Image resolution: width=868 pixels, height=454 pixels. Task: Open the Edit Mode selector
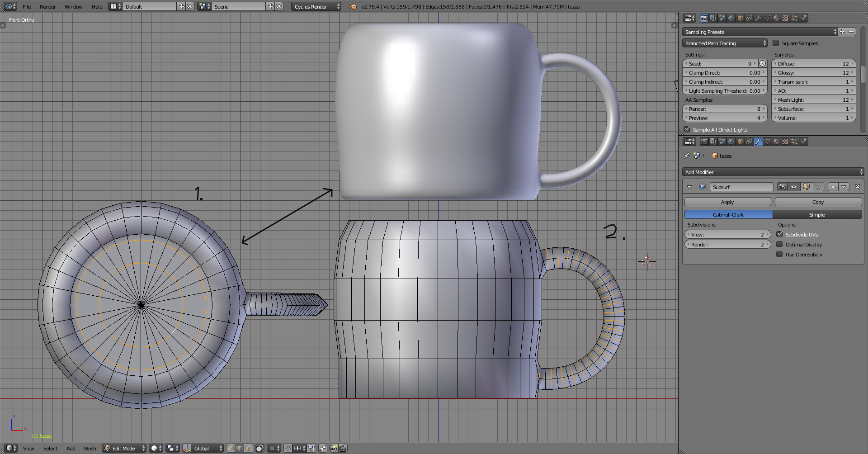(124, 448)
